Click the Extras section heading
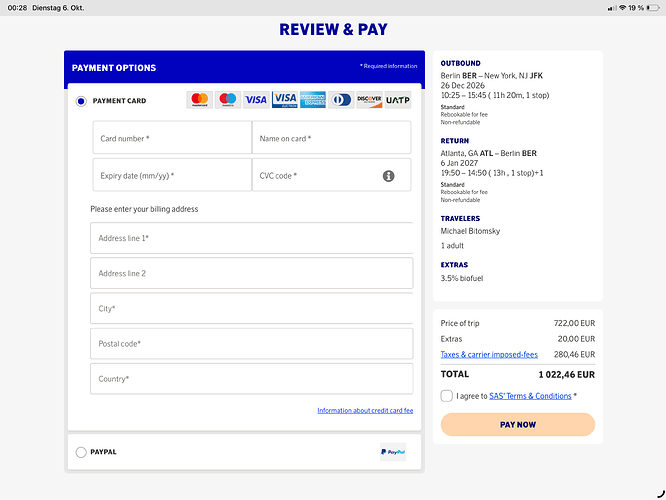The image size is (666, 500). pos(454,265)
